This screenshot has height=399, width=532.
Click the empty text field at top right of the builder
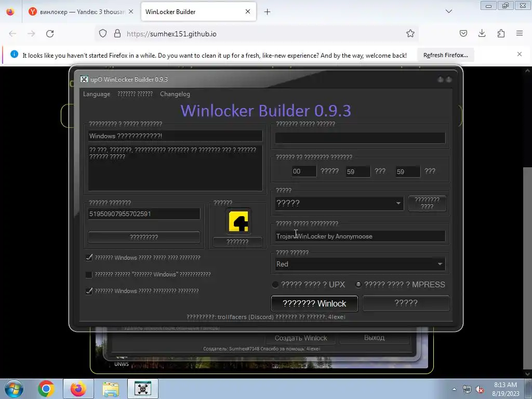(360, 138)
